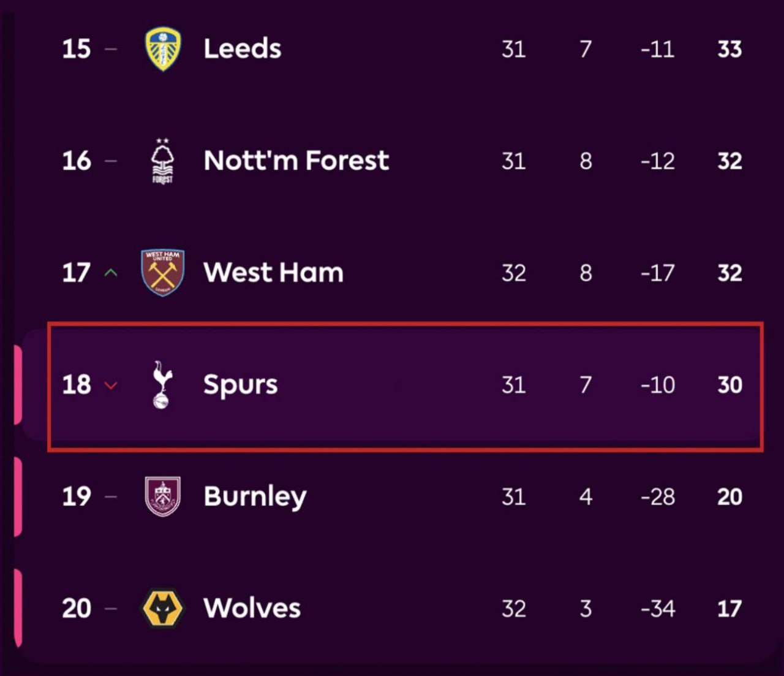Open the Wolves team name link
The height and width of the screenshot is (676, 784).
click(x=252, y=609)
